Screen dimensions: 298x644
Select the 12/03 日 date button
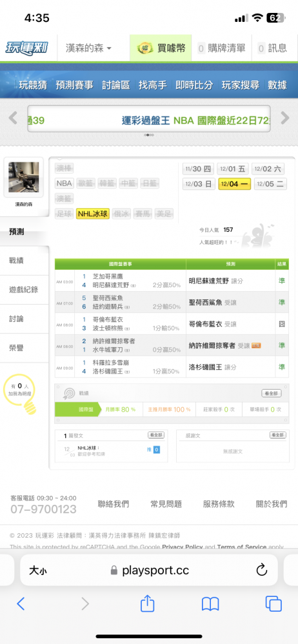199,184
